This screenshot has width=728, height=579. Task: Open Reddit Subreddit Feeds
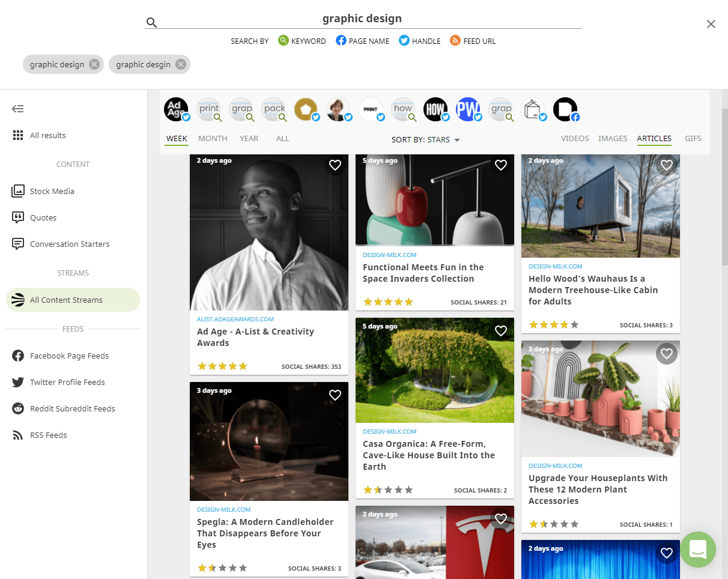72,408
